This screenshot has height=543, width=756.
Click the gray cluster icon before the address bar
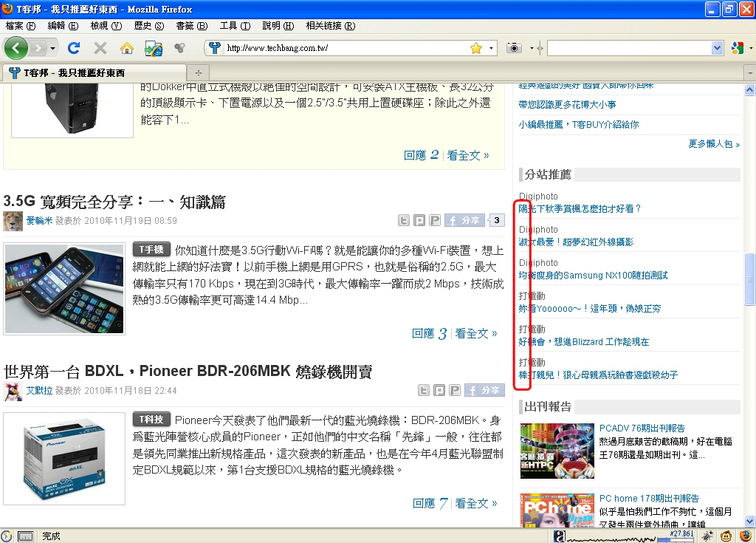pos(179,47)
